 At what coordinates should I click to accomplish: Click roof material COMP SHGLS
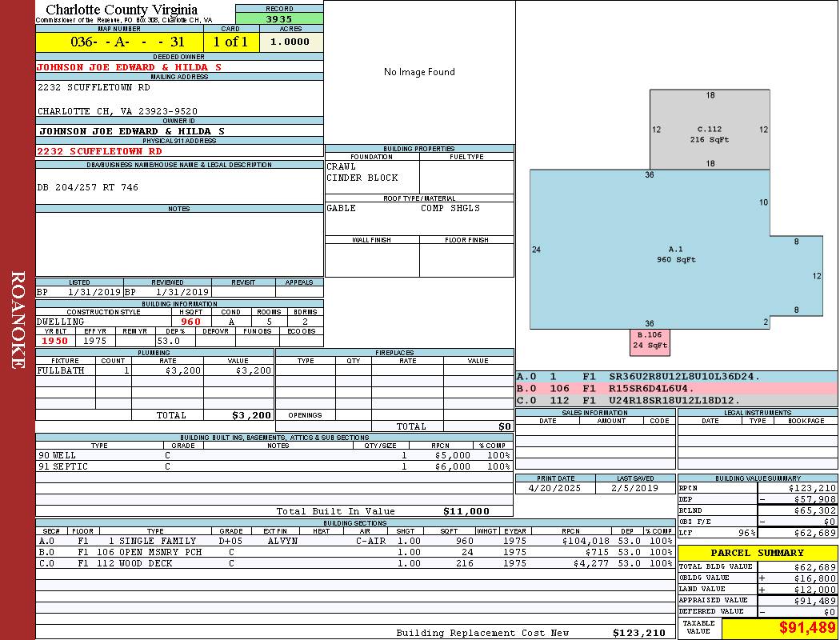point(450,208)
